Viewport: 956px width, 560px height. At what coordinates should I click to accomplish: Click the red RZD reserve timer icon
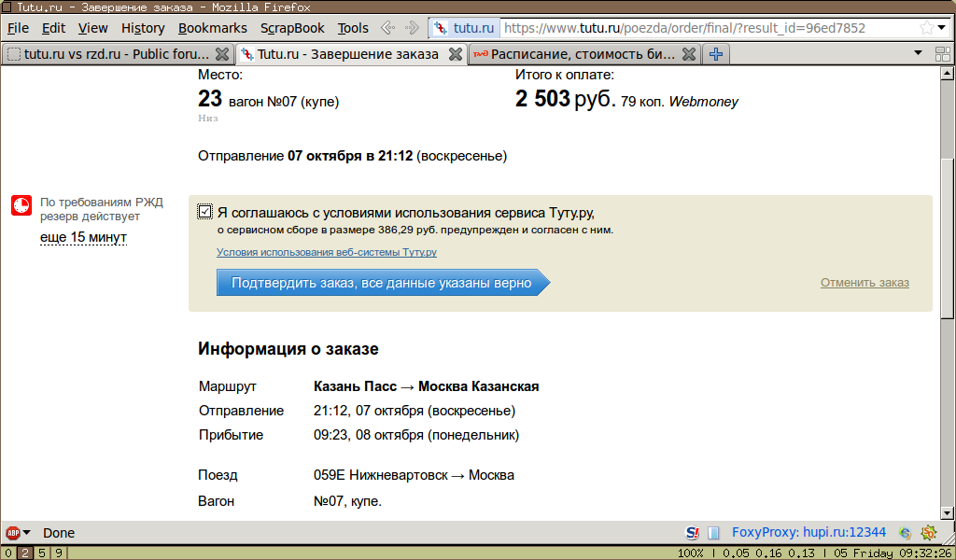pyautogui.click(x=21, y=205)
